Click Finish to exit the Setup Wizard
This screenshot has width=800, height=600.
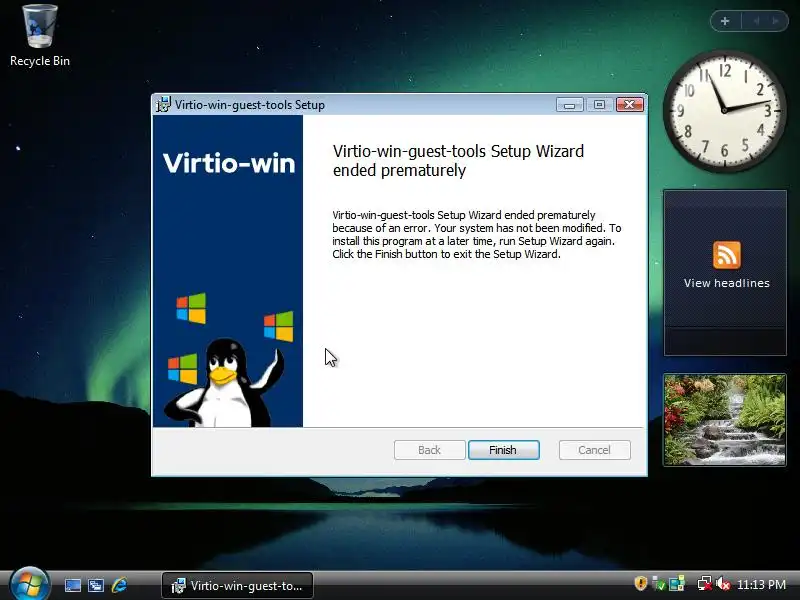pyautogui.click(x=504, y=449)
